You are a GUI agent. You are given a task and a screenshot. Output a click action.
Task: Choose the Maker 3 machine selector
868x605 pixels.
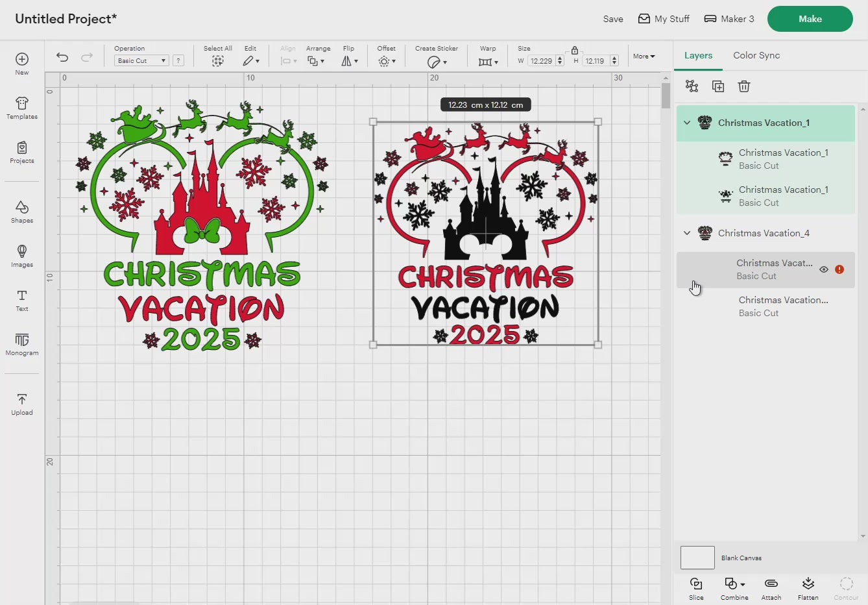coord(729,19)
